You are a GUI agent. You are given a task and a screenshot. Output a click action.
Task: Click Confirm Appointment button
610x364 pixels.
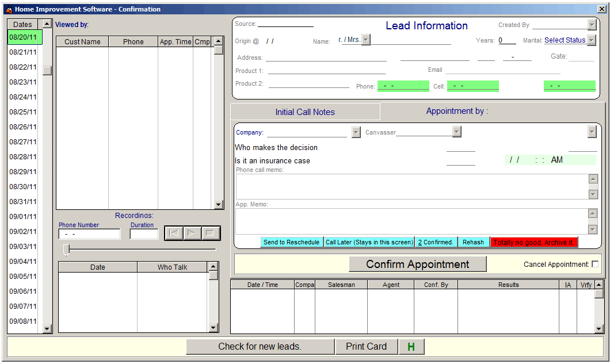pos(417,265)
